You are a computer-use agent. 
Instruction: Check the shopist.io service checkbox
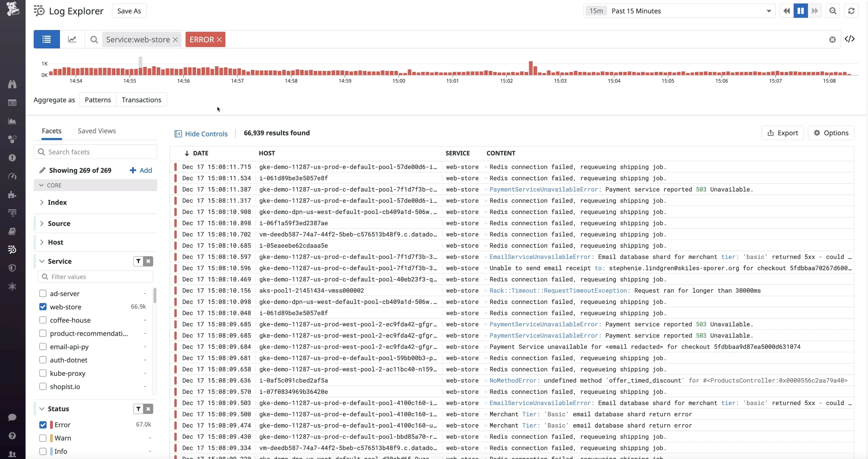tap(43, 387)
